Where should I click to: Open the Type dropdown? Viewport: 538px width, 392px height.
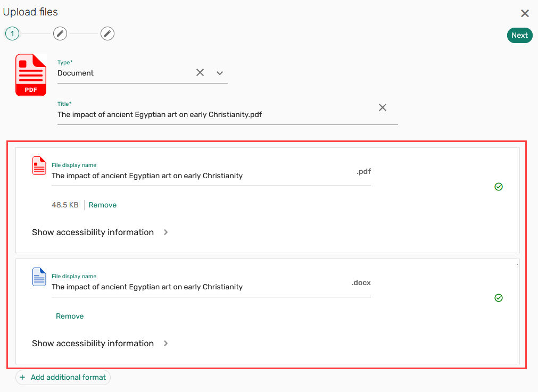click(219, 72)
